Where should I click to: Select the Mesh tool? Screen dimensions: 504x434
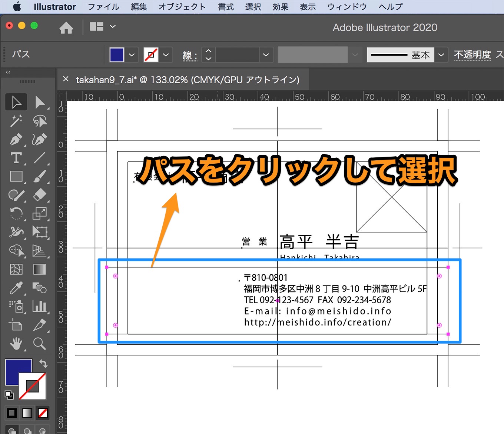click(16, 269)
